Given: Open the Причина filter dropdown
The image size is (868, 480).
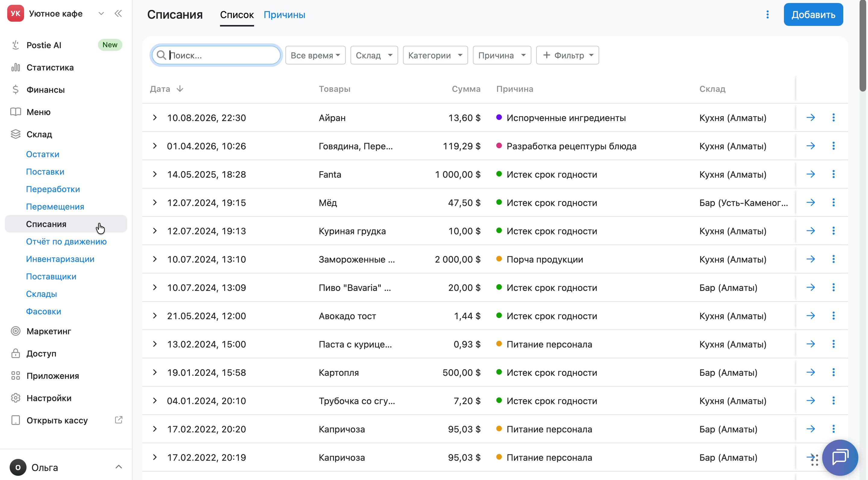Looking at the screenshot, I should pyautogui.click(x=502, y=55).
